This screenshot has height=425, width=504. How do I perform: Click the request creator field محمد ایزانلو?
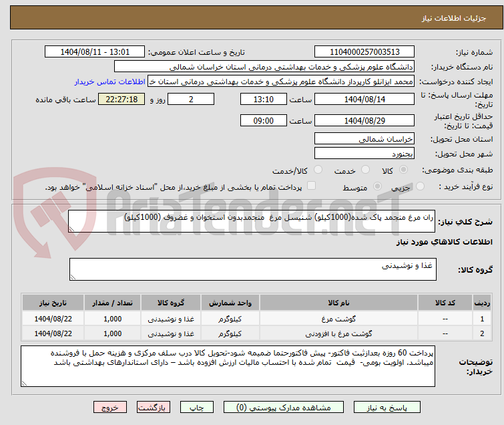point(281,82)
